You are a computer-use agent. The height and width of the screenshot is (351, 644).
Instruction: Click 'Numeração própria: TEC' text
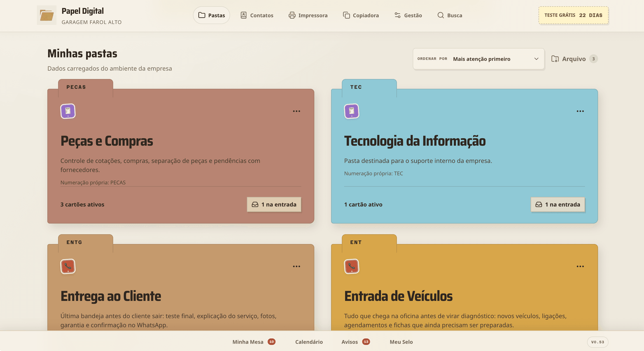374,173
